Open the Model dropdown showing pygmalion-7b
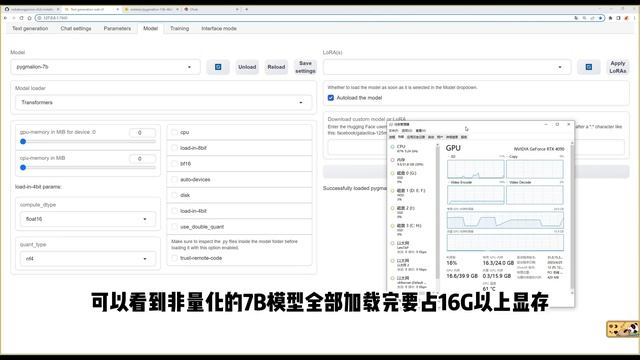 105,67
